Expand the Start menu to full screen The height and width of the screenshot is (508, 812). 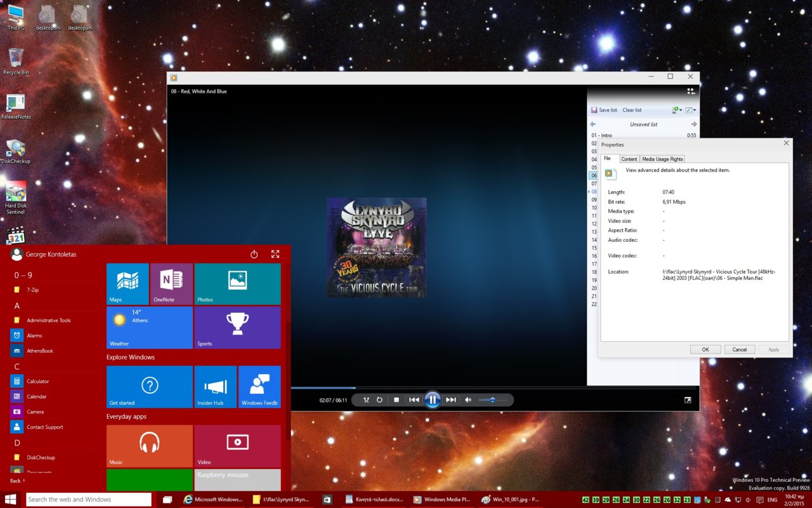275,254
